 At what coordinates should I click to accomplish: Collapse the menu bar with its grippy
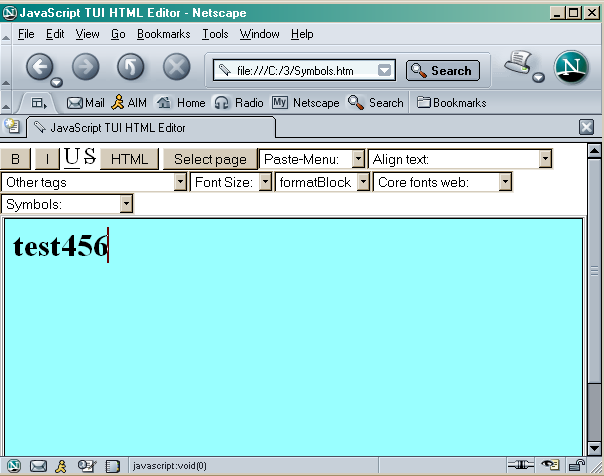pos(6,34)
